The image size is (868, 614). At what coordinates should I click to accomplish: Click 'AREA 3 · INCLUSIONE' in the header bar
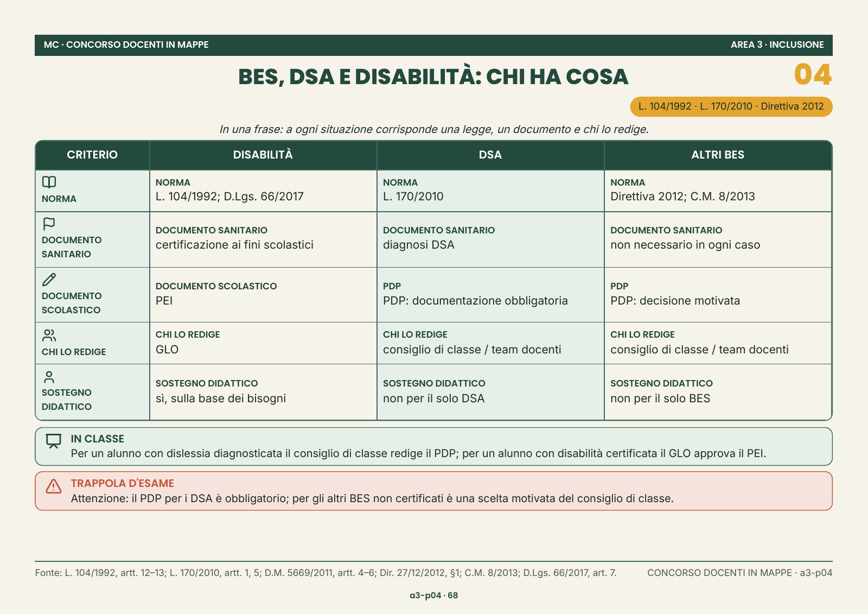point(777,45)
